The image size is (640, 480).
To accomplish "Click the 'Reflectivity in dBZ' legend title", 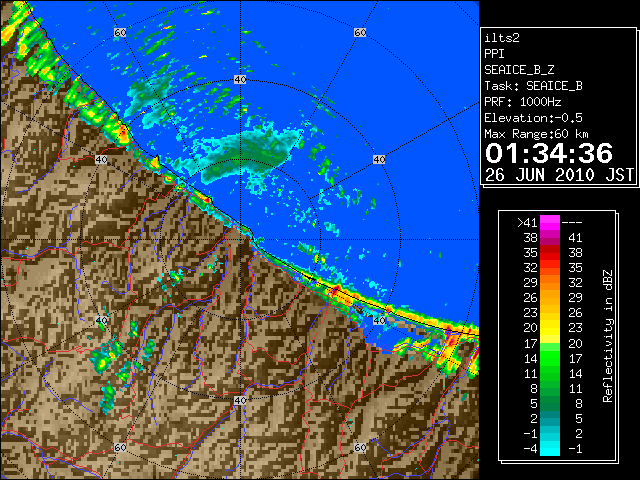I will point(608,336).
